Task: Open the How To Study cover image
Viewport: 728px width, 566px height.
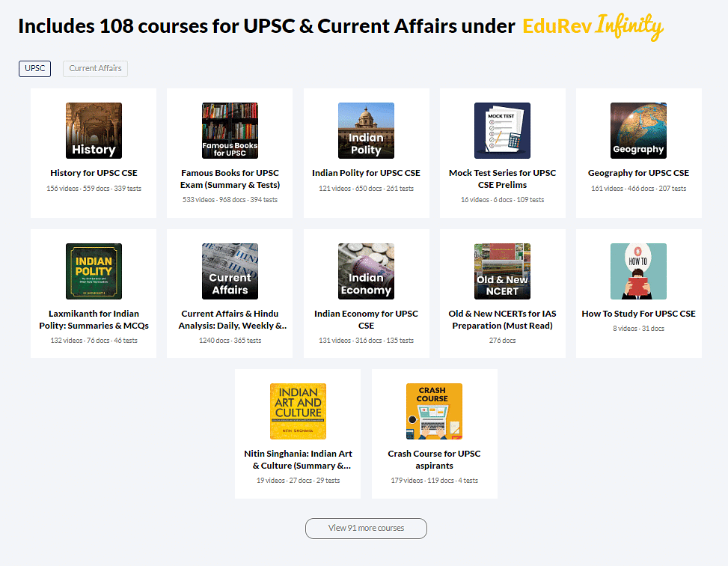Action: (x=638, y=271)
